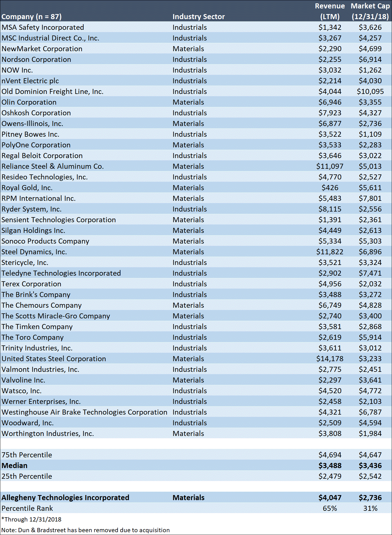Select 'The Scotts Miracle-Gro Company' cell
392x535 pixels.
[56, 316]
